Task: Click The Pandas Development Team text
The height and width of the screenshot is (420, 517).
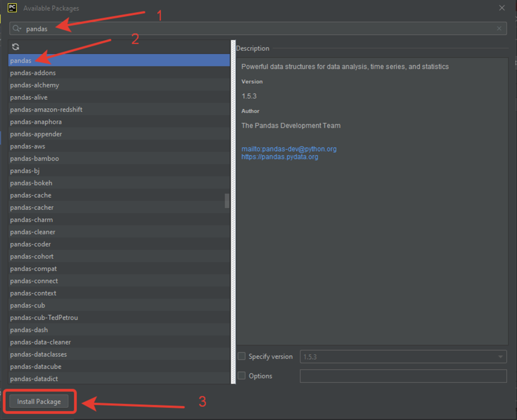Action: coord(291,126)
